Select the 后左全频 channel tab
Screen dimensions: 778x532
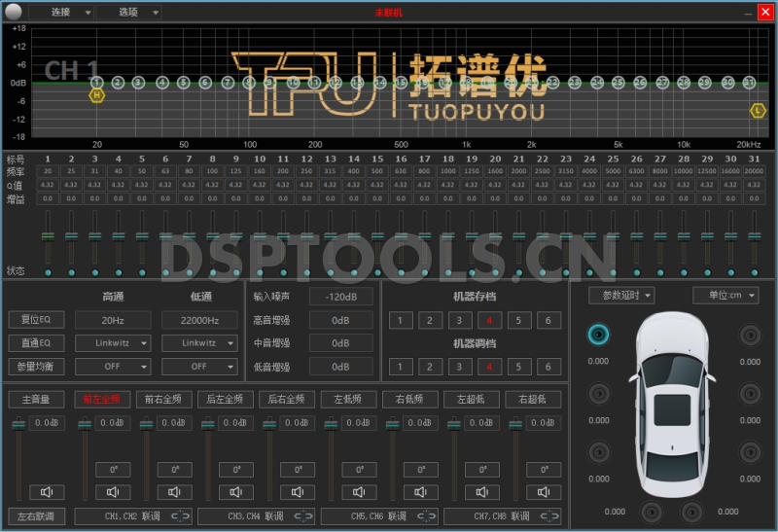pos(226,399)
